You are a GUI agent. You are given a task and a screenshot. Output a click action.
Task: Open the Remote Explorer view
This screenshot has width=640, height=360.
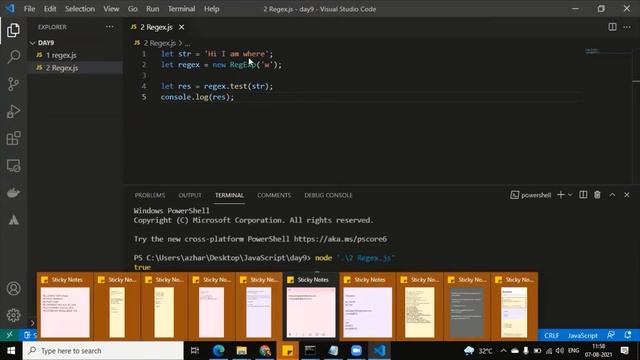pos(13,166)
